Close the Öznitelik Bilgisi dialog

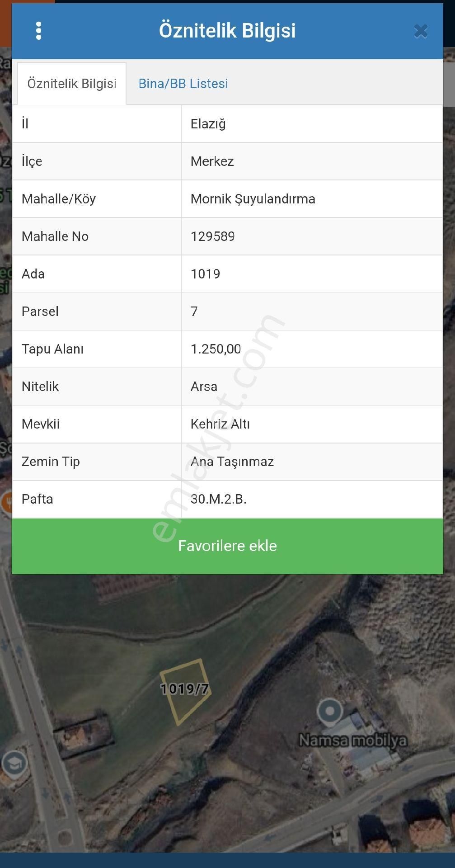[420, 31]
